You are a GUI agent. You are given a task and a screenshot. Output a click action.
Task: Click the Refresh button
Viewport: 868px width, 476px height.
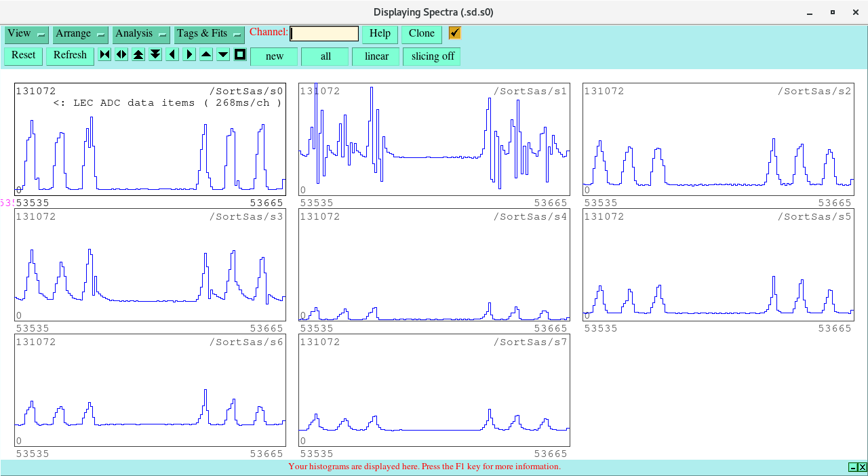coord(70,56)
